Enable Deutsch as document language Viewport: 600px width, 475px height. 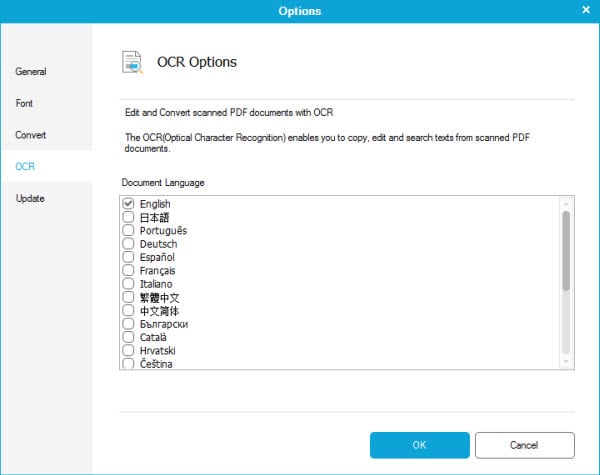(x=128, y=244)
